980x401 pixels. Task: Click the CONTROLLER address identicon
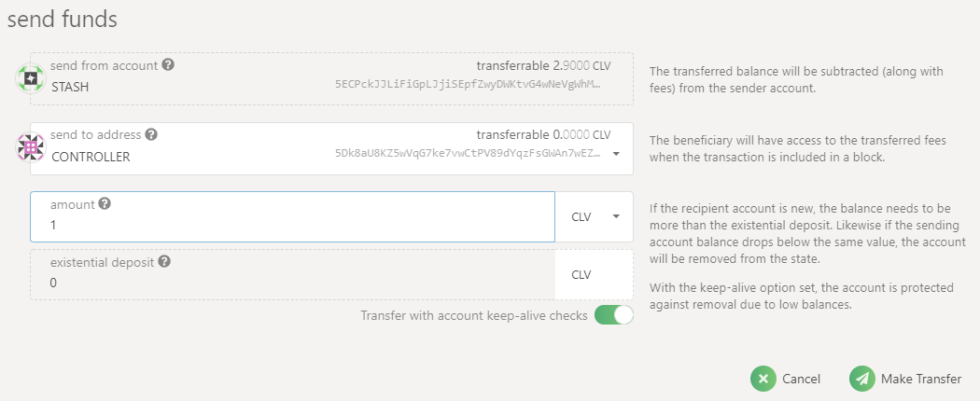pos(30,148)
